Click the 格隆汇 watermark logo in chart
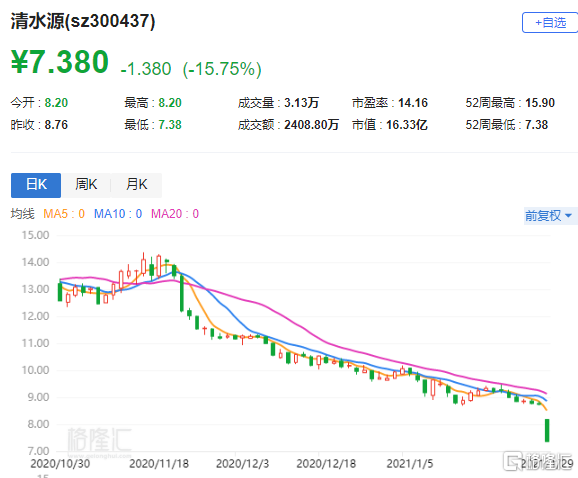 [99, 440]
